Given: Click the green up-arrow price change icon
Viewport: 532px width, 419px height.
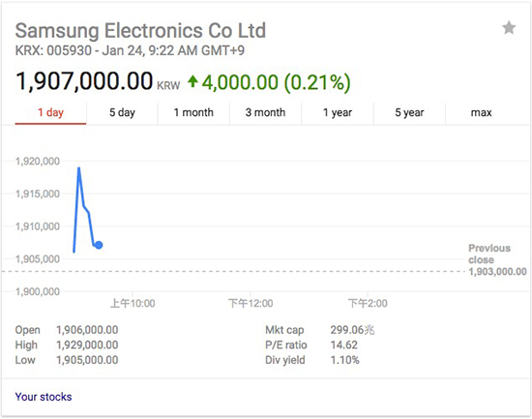Looking at the screenshot, I should 192,81.
